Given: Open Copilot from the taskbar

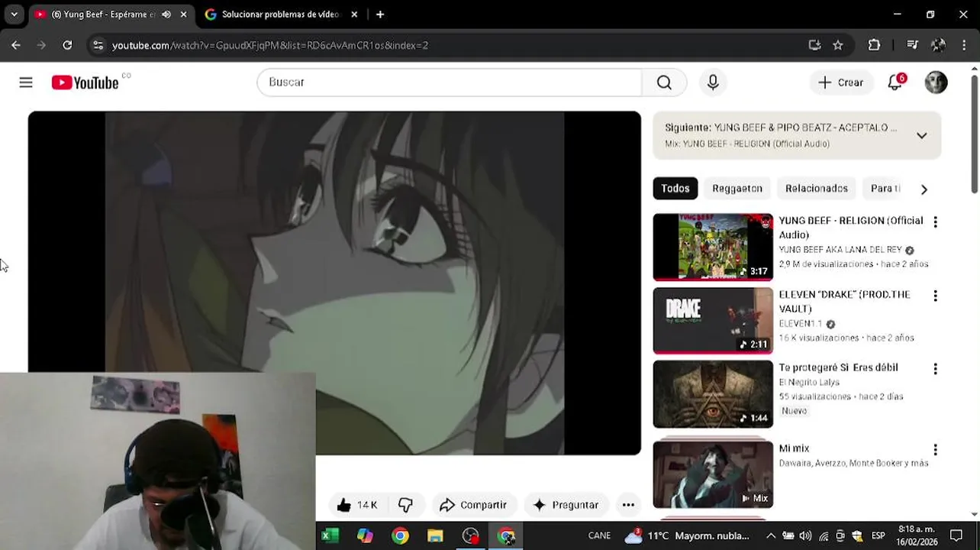Looking at the screenshot, I should [365, 536].
